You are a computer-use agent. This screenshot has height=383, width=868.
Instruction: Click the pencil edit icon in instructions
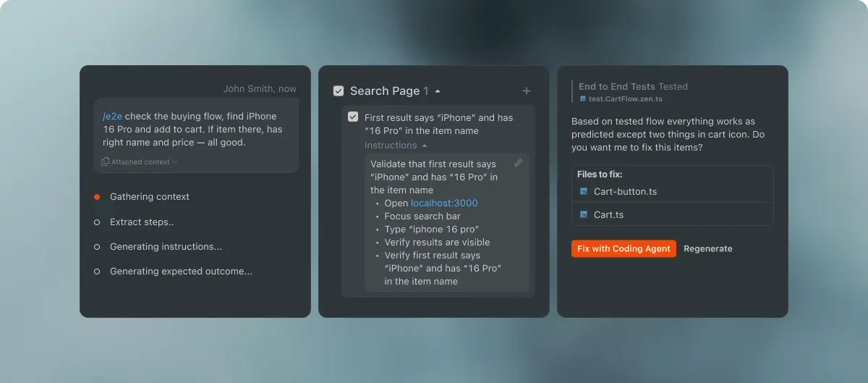tap(518, 163)
